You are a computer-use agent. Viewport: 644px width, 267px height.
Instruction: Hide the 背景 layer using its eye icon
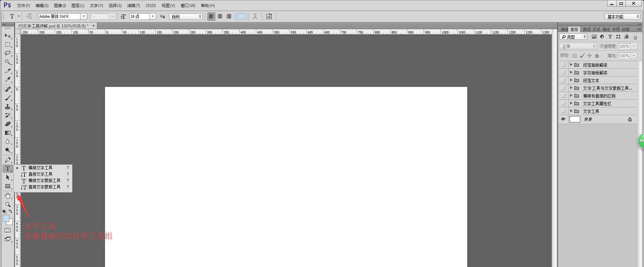pyautogui.click(x=563, y=119)
